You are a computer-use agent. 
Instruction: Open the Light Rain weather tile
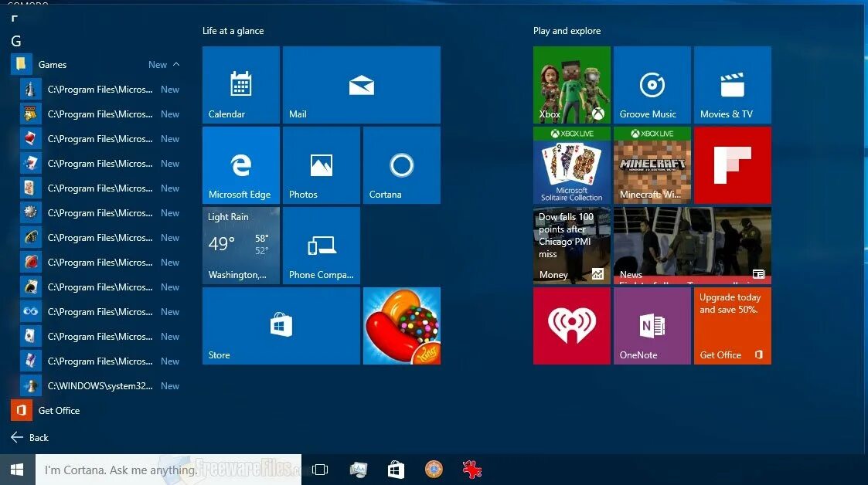click(241, 246)
